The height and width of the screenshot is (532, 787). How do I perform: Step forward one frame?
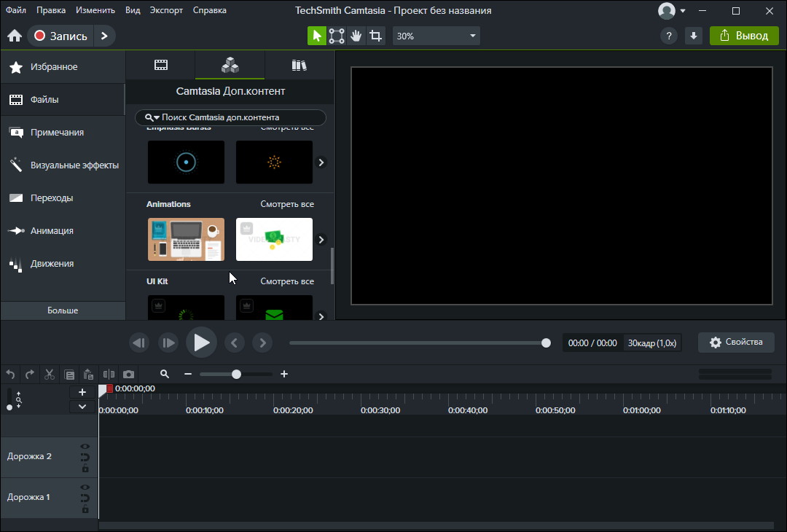click(168, 343)
